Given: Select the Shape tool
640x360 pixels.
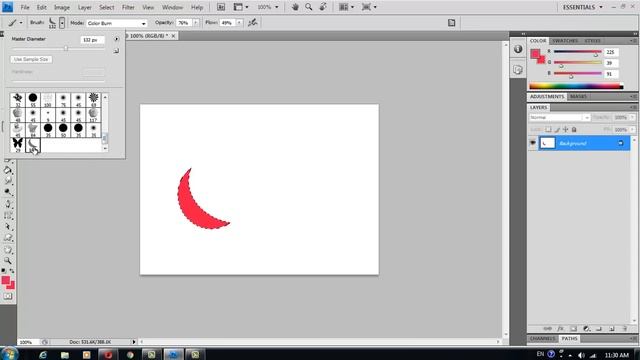Looking at the screenshot, I should [8, 238].
